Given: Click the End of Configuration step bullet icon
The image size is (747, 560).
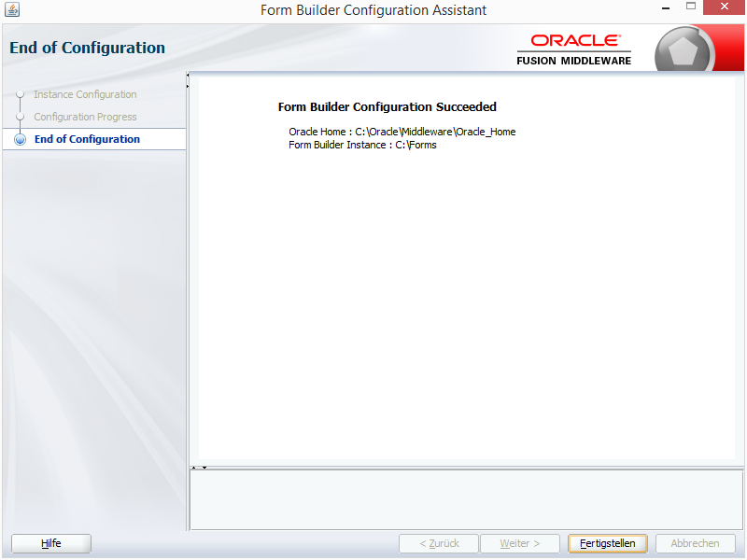Looking at the screenshot, I should tap(20, 139).
